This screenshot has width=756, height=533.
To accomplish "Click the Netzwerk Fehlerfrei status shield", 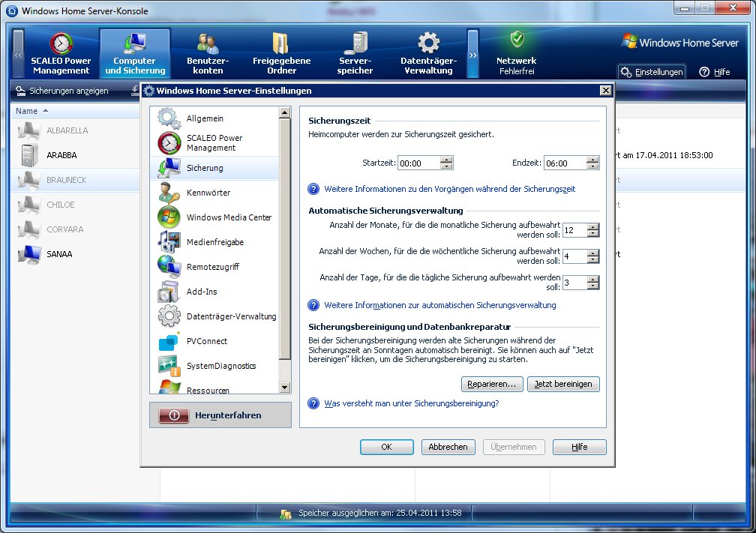I will point(517,39).
